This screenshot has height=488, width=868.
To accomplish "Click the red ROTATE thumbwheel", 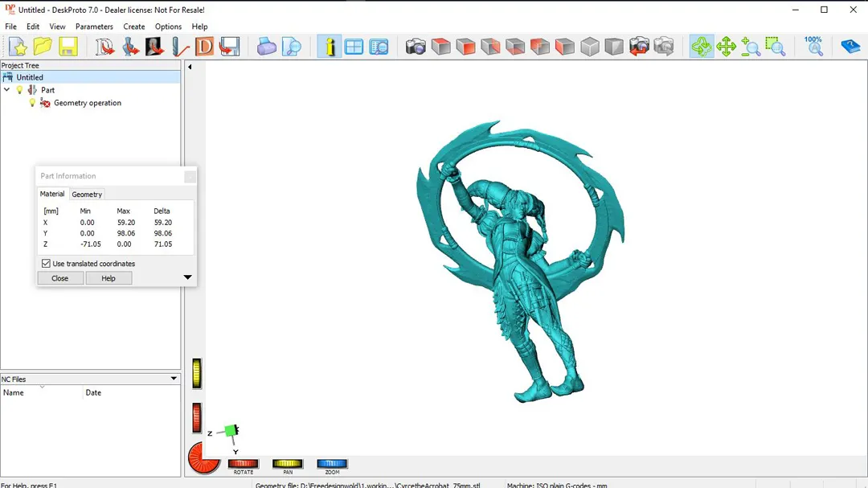I will [x=243, y=464].
